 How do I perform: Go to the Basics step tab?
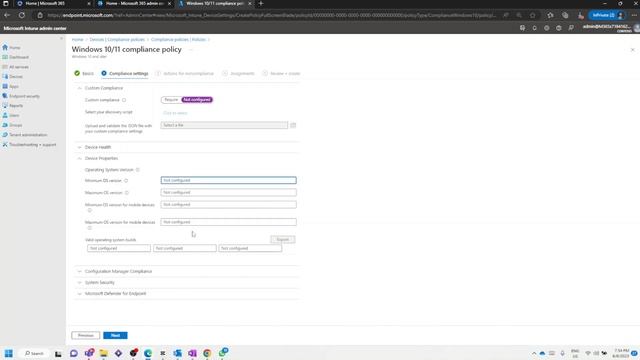(x=84, y=73)
